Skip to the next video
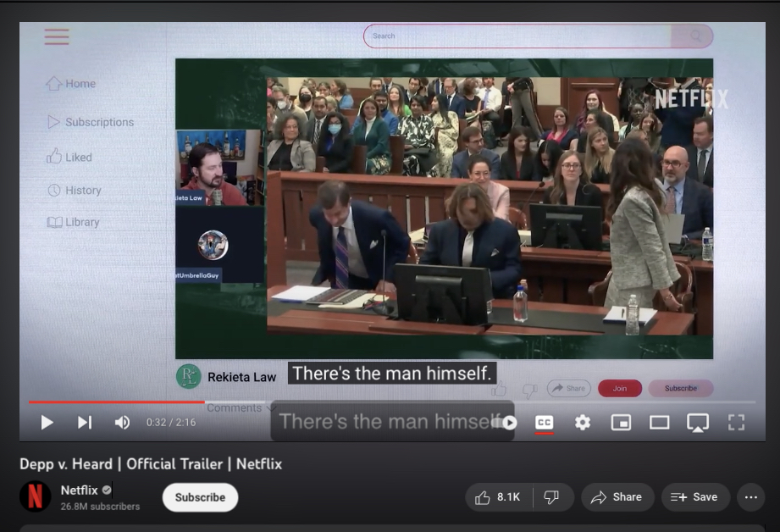The height and width of the screenshot is (532, 780). [x=85, y=423]
